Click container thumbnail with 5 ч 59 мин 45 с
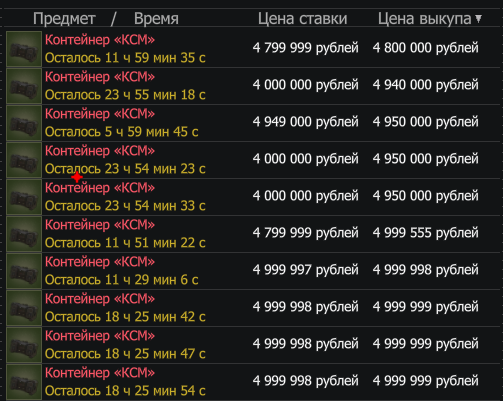Viewport: 503px width, 401px height. click(x=24, y=123)
